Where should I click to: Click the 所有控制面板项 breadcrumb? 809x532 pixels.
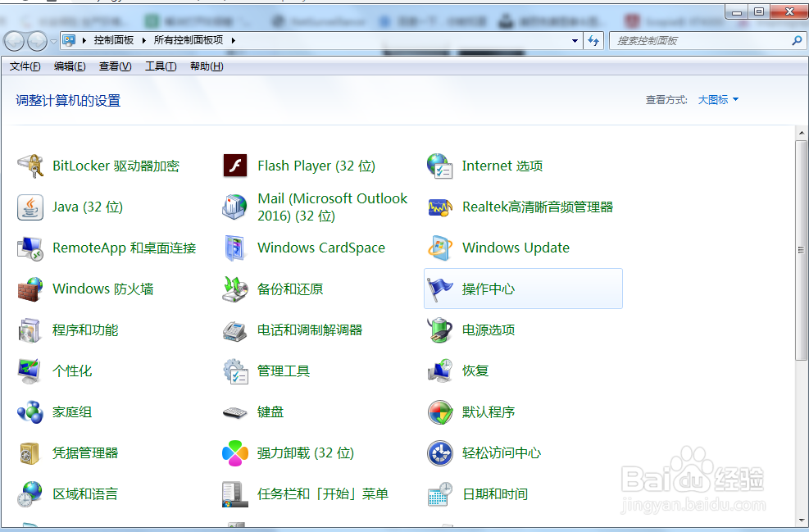[189, 40]
